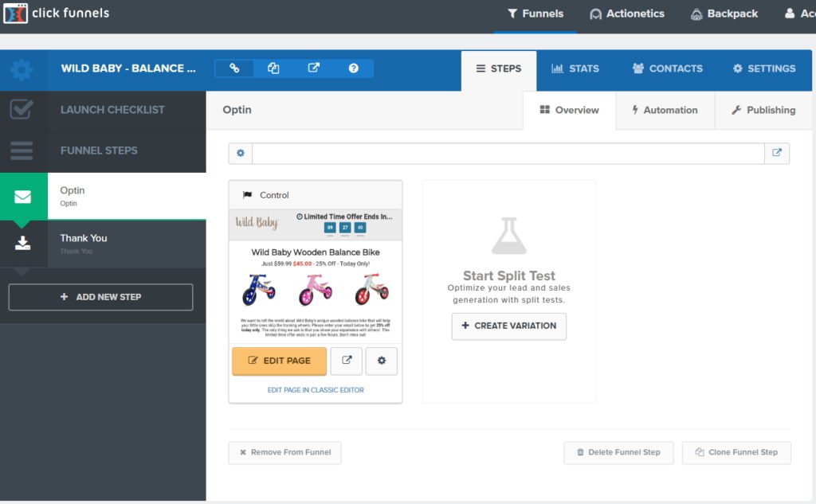The image size is (816, 504).
Task: Open the Actionetics menu
Action: click(x=627, y=14)
